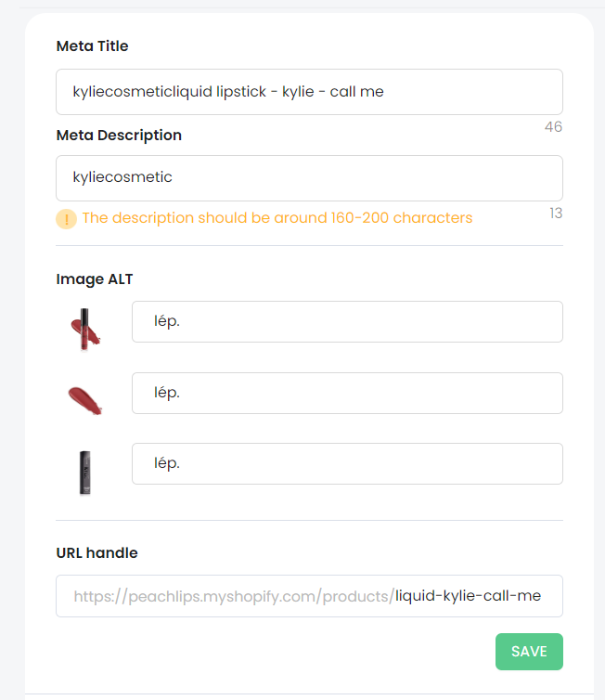
Task: Select the first Image ALT text field
Action: tap(347, 321)
